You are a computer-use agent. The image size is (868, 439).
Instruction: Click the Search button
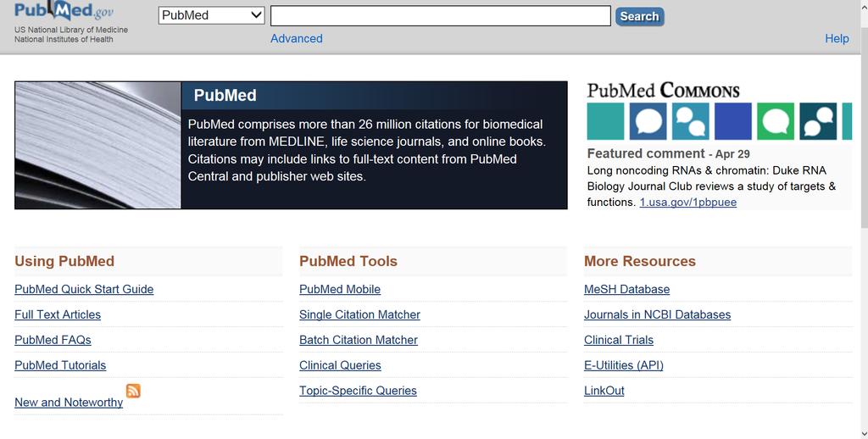tap(639, 17)
